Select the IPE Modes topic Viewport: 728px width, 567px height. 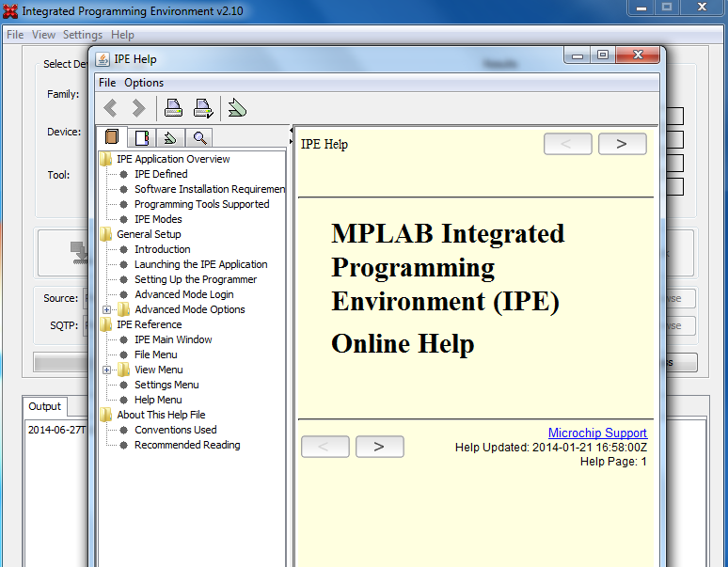158,219
